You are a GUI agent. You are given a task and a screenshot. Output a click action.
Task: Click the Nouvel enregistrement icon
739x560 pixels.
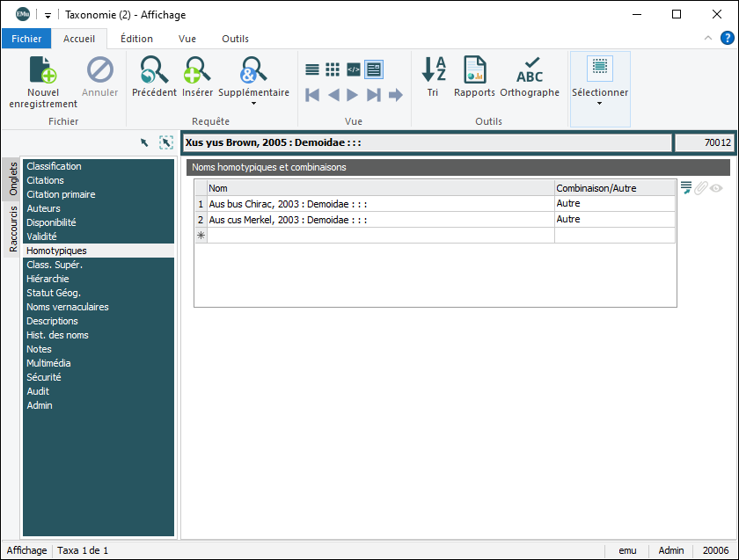(43, 70)
